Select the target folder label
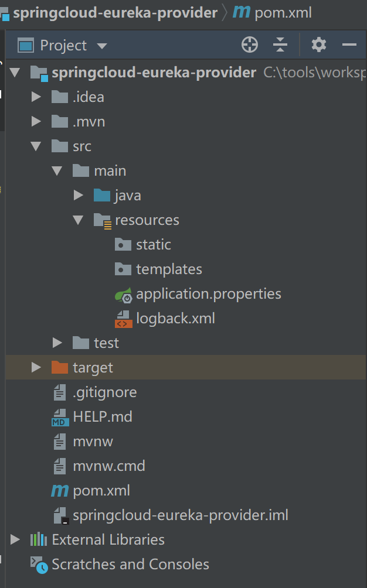This screenshot has width=367, height=588. click(x=93, y=368)
